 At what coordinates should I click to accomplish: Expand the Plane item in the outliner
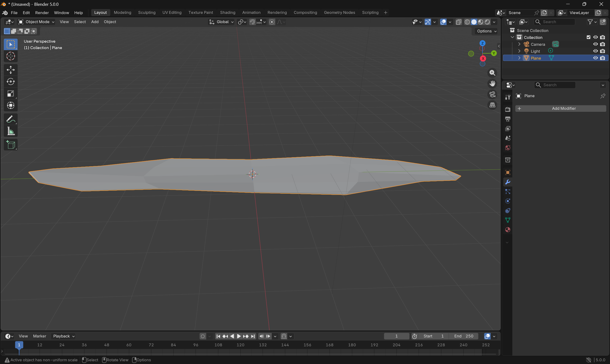(x=519, y=58)
